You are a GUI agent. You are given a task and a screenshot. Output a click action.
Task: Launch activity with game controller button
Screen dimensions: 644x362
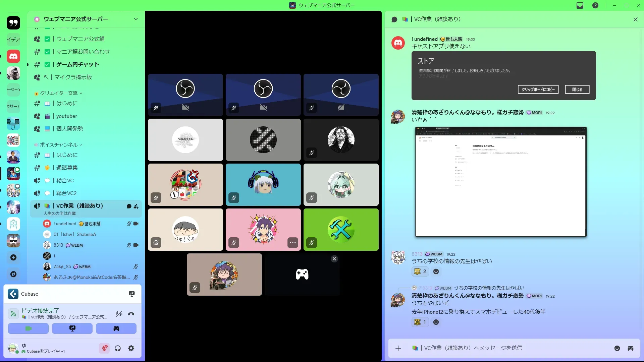pos(116,328)
